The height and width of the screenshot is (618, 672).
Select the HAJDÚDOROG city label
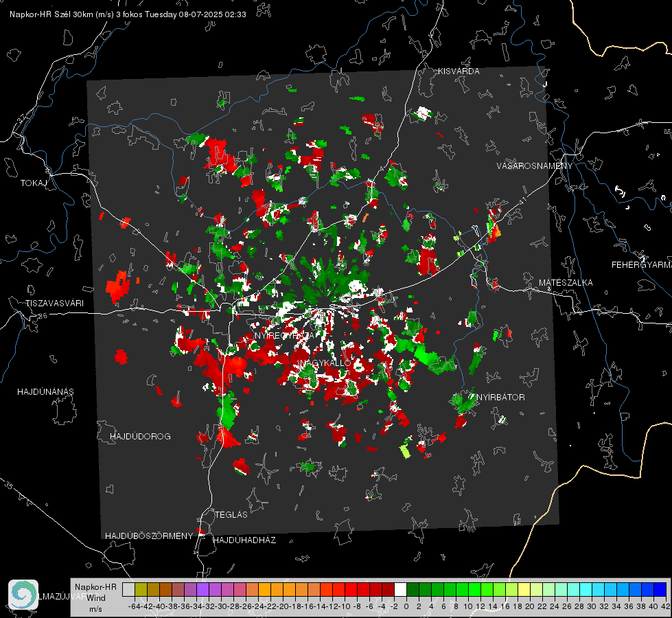tap(140, 437)
